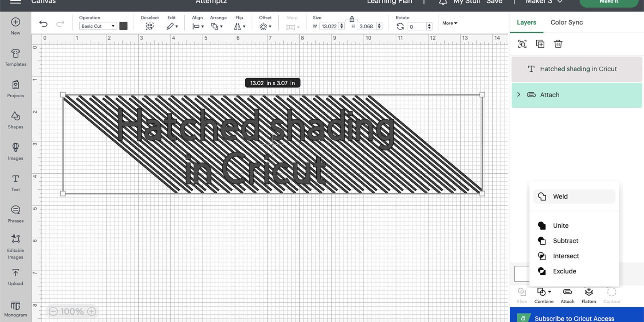
Task: Add Text from sidebar
Action: tap(15, 183)
